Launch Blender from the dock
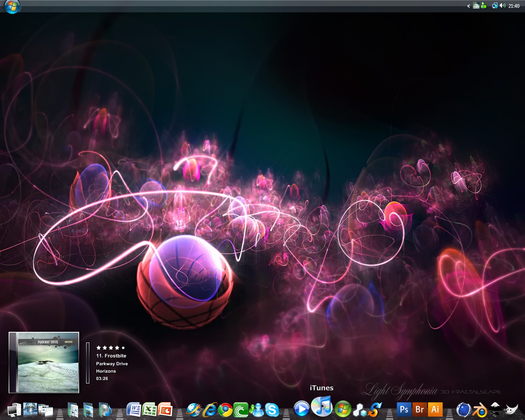This screenshot has height=420, width=525. pyautogui.click(x=479, y=410)
